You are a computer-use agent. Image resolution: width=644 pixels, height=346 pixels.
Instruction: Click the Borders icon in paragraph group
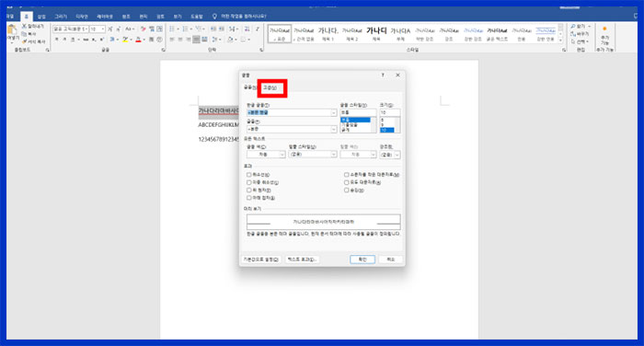(243, 40)
